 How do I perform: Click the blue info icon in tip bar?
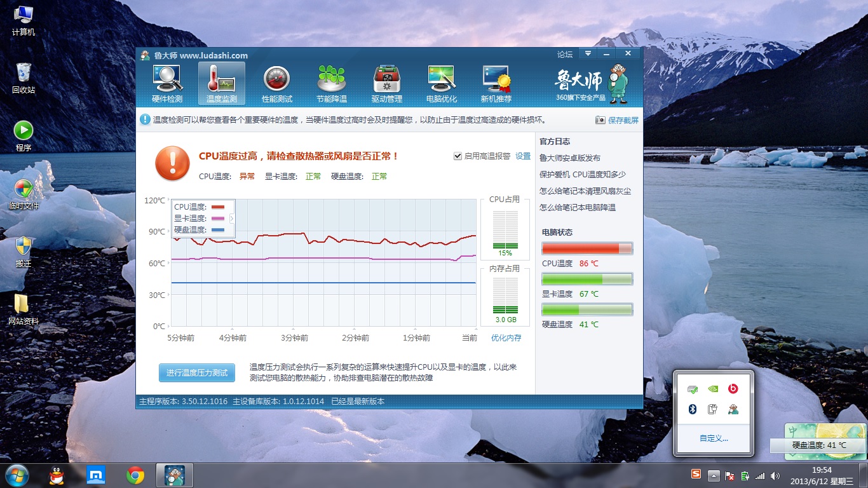pos(145,119)
